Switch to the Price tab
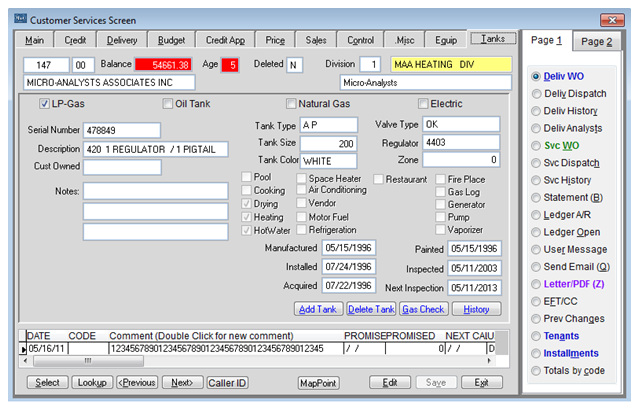Screen dimensions: 637x409 (275, 40)
